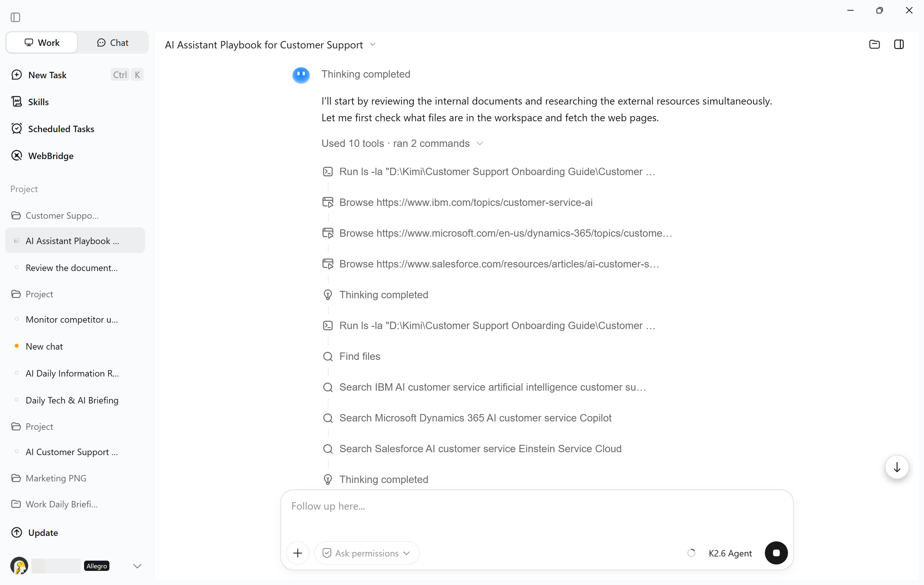This screenshot has width=924, height=585.
Task: Click the search icon beside Find files
Action: pos(328,356)
